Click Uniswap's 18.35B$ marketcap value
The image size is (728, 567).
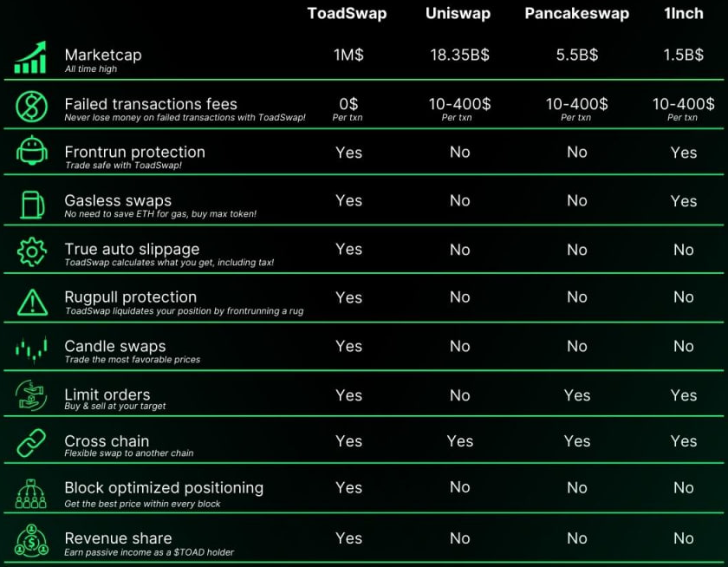point(459,55)
